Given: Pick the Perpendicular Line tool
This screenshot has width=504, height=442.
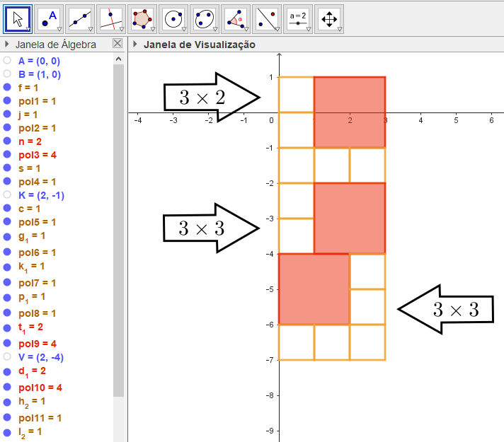Looking at the screenshot, I should pyautogui.click(x=111, y=18).
